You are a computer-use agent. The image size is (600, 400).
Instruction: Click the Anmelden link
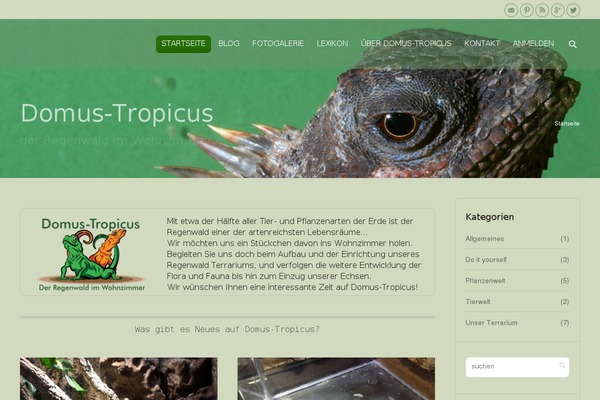click(x=533, y=44)
